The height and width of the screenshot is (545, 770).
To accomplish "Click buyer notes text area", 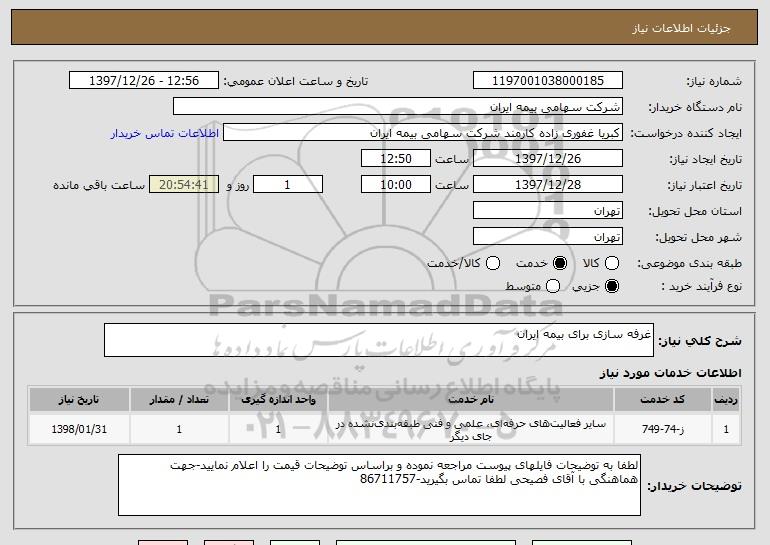I will coord(379,485).
